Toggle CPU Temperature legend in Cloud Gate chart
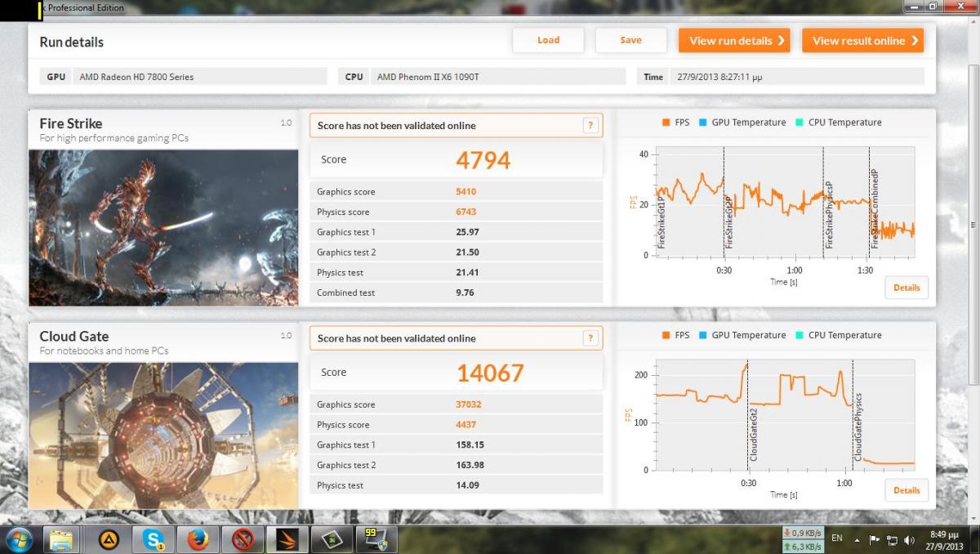The image size is (980, 554). [837, 335]
